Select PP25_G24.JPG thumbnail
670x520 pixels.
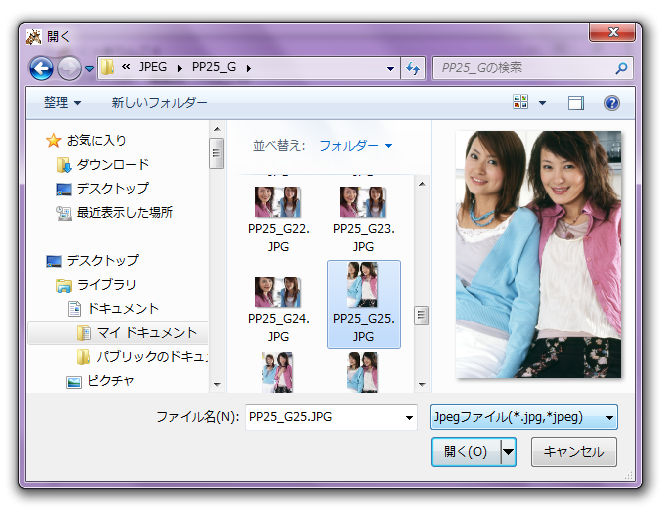tap(278, 292)
